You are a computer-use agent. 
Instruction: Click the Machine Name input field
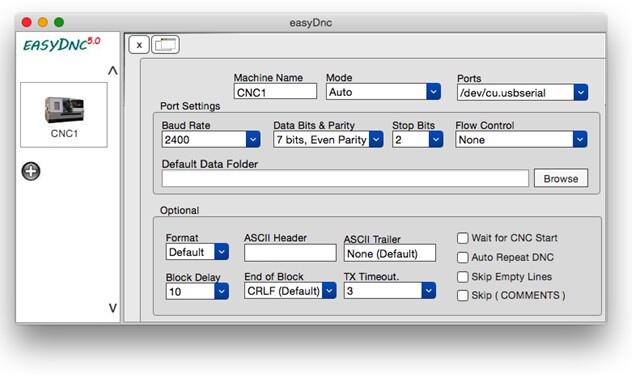tap(275, 92)
